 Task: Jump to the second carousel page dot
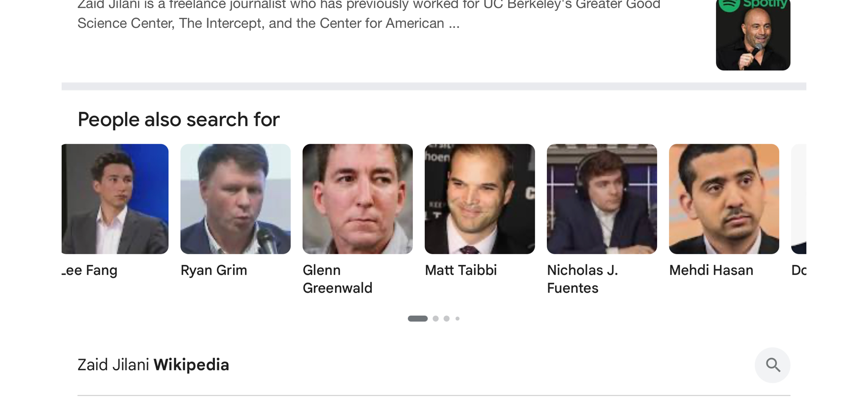click(x=436, y=319)
